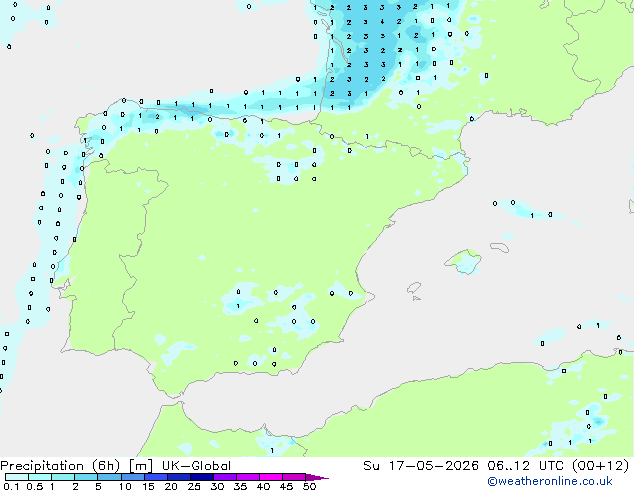Click the 10–15 mm legend color swatch
Viewport: 634px width, 490px height.
coord(133,477)
